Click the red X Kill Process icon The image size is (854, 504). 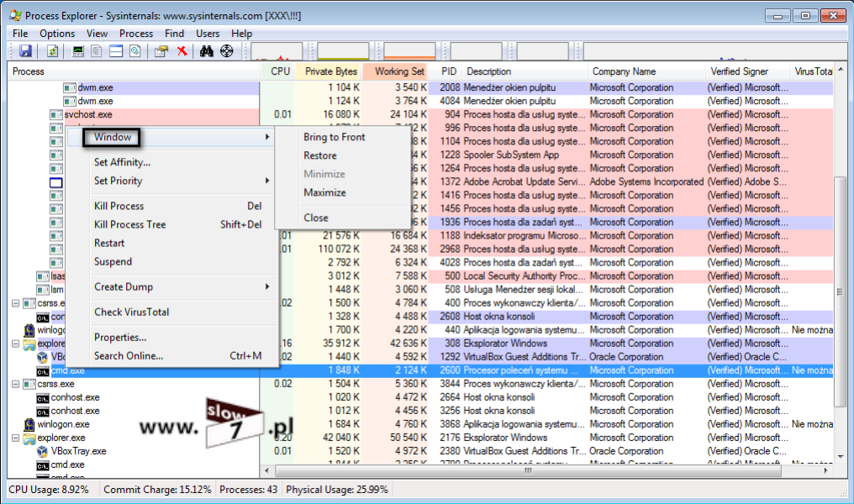pyautogui.click(x=182, y=51)
